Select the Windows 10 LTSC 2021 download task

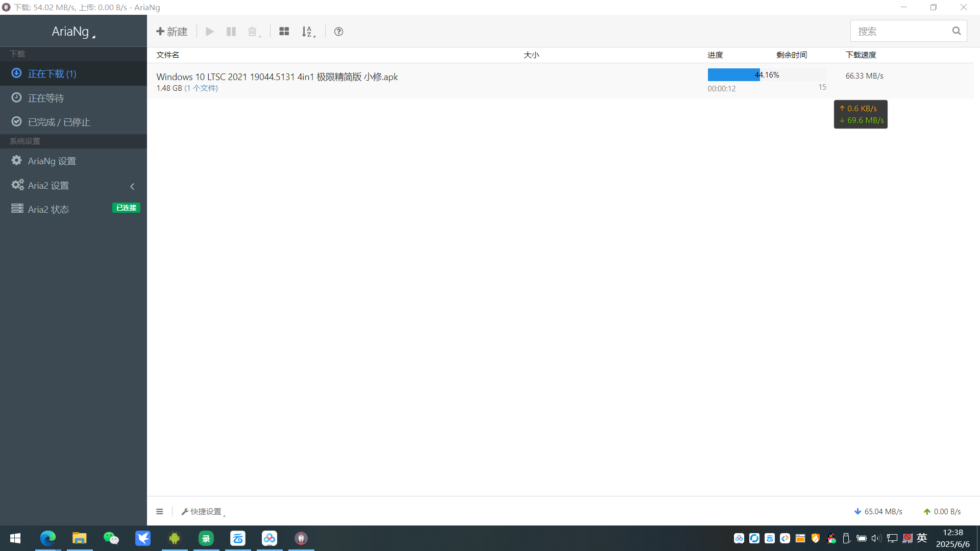pyautogui.click(x=560, y=81)
